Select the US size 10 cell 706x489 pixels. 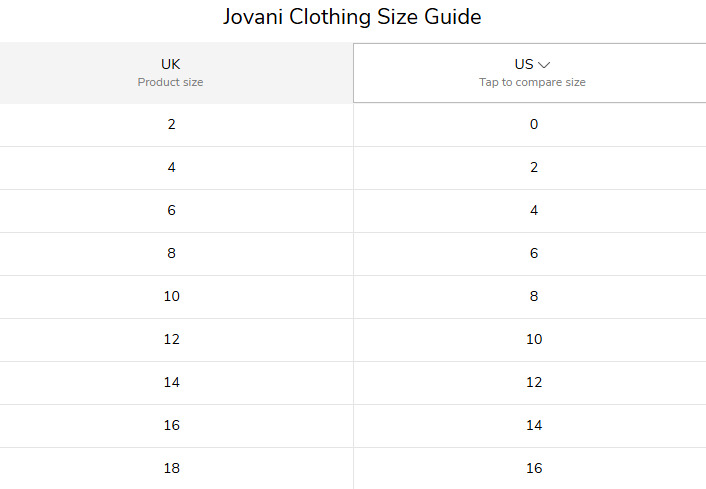(x=530, y=340)
